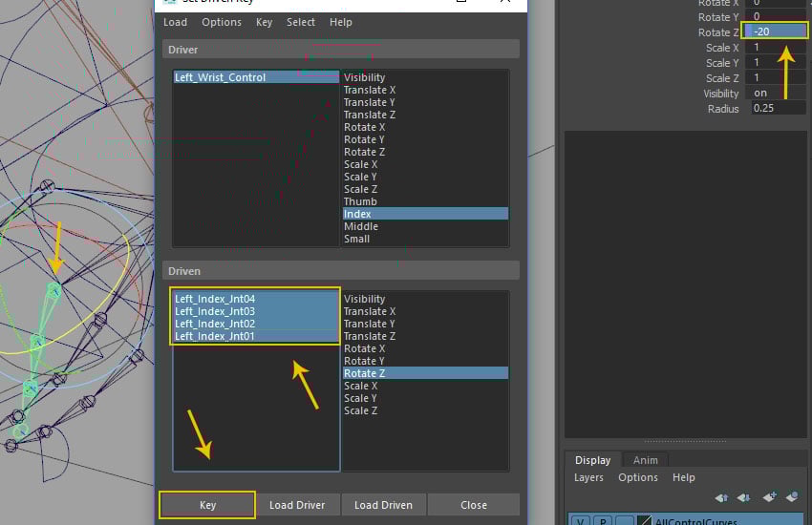This screenshot has width=812, height=525.
Task: Select Driver Translate Z attribute
Action: (x=425, y=115)
